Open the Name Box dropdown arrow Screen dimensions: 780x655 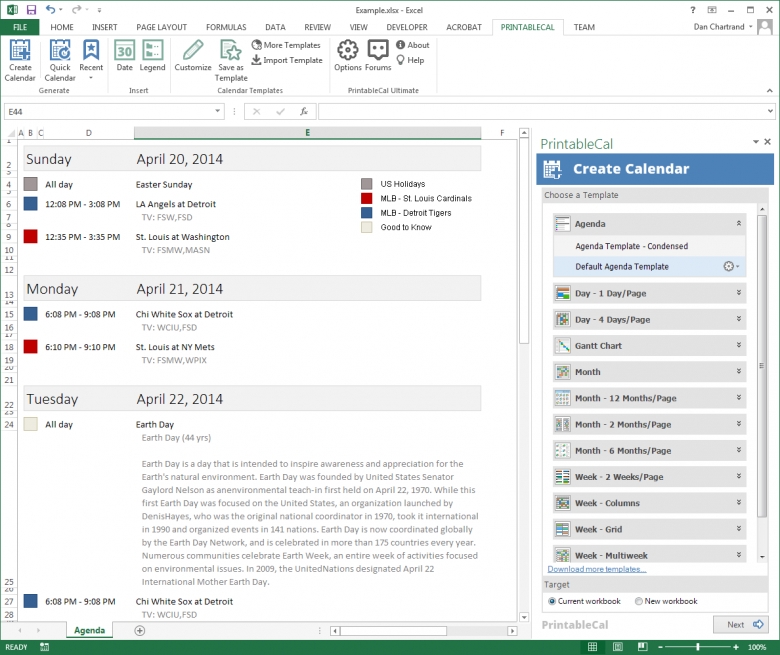217,111
